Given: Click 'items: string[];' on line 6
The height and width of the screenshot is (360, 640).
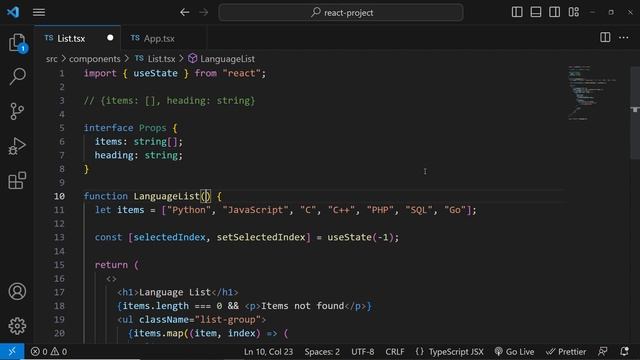Looking at the screenshot, I should tap(139, 142).
